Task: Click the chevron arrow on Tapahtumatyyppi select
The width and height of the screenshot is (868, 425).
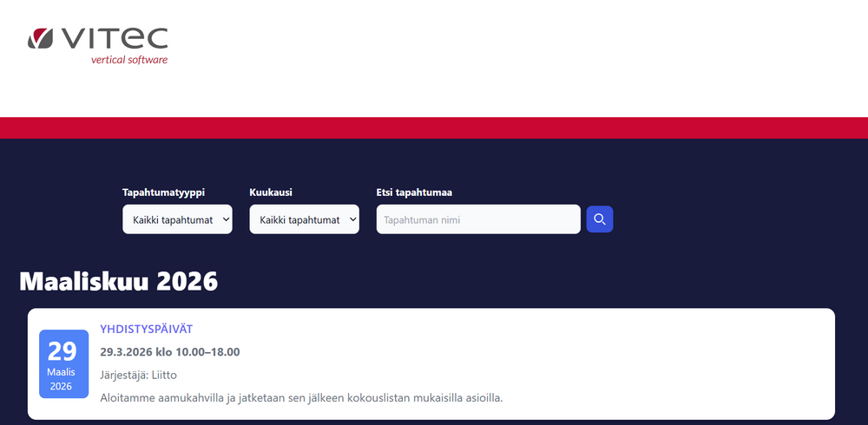Action: point(226,219)
